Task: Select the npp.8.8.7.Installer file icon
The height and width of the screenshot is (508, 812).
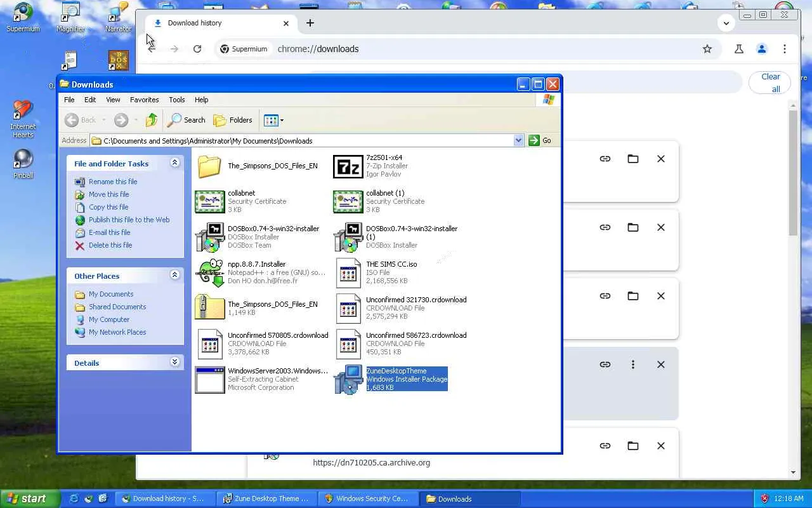Action: (x=210, y=273)
